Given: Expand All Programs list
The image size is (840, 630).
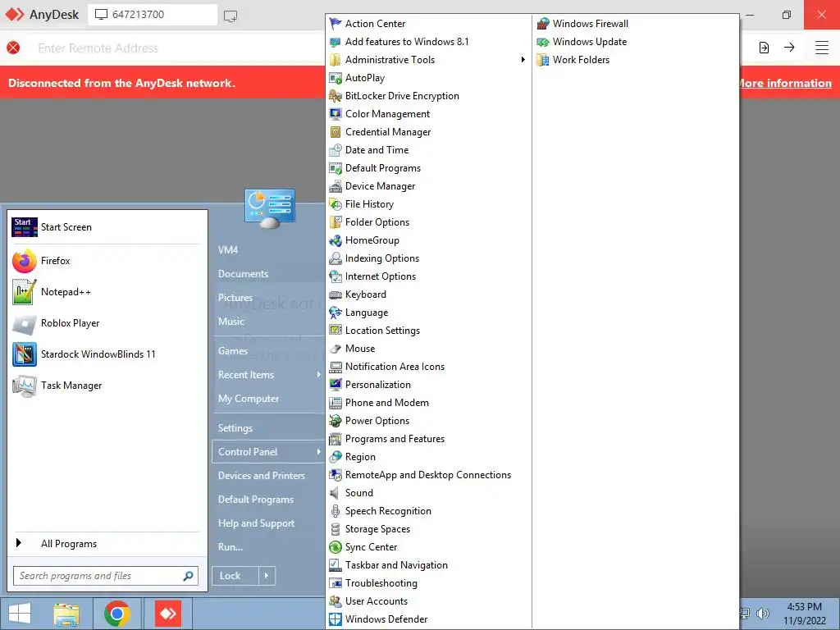Looking at the screenshot, I should pyautogui.click(x=107, y=543).
